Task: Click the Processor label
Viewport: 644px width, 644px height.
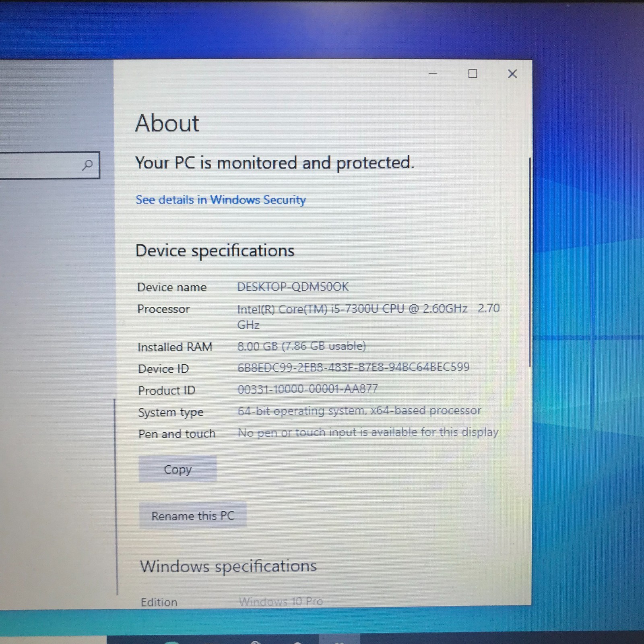Action: 163,309
